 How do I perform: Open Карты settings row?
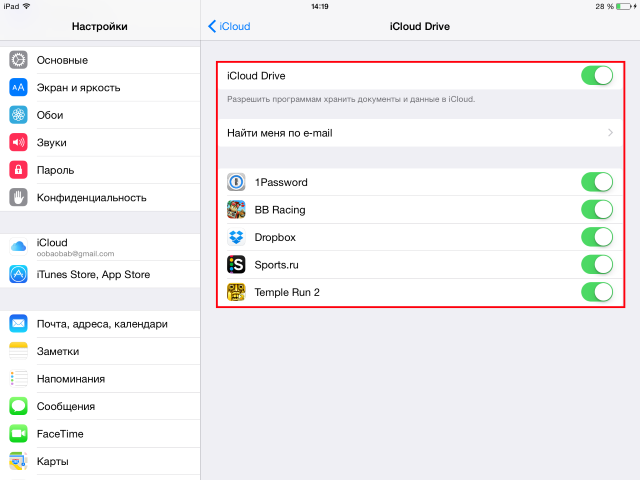(100, 461)
